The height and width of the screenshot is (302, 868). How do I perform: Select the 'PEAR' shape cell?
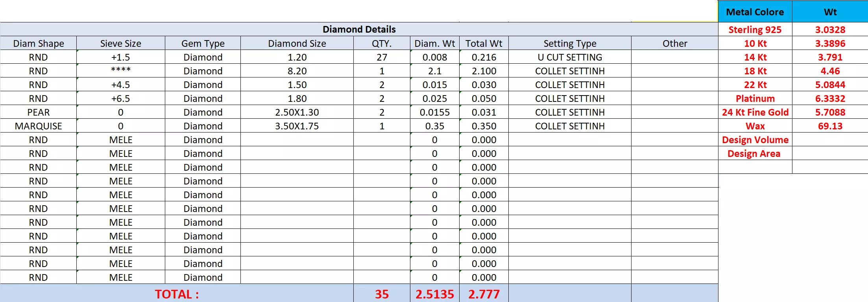(x=39, y=112)
